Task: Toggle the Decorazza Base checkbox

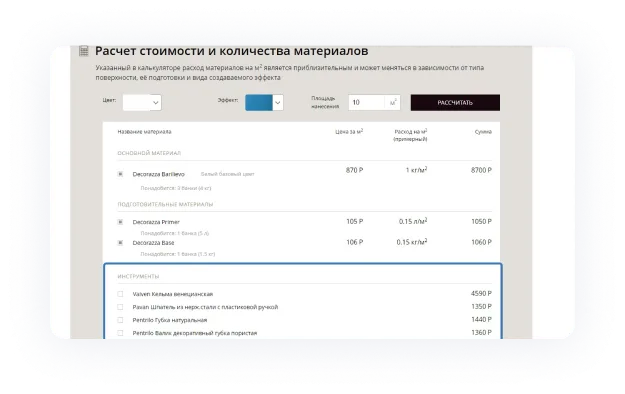Action: 120,243
